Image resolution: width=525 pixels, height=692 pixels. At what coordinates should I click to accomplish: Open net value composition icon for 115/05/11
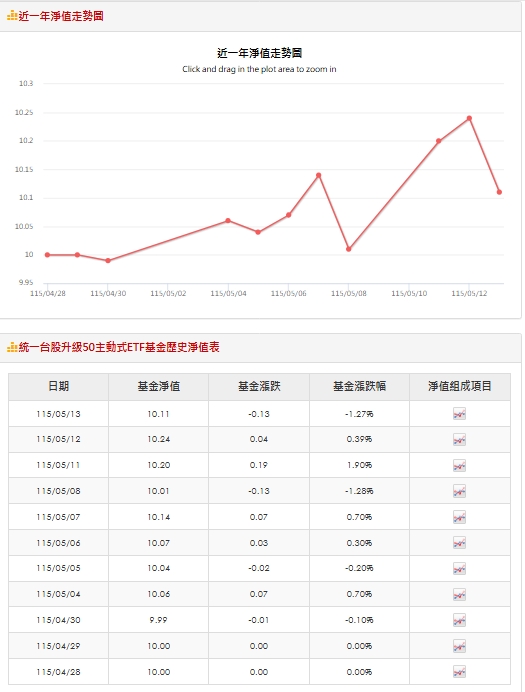pos(459,465)
